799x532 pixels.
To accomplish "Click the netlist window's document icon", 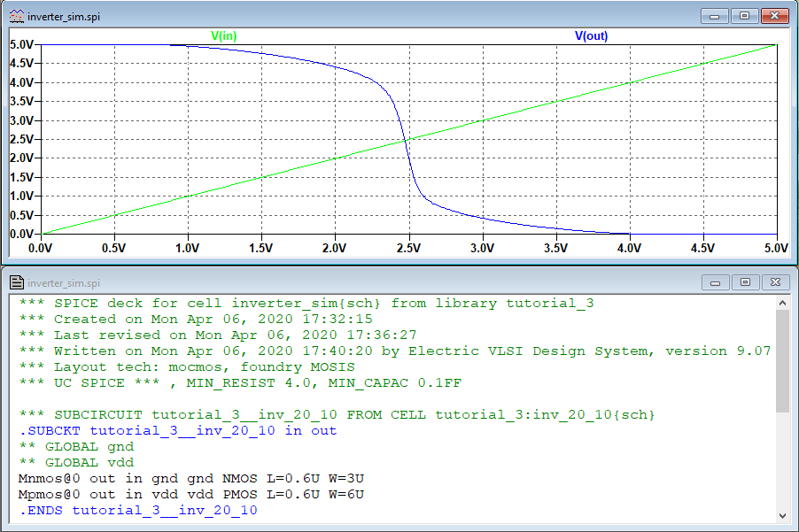I will click(x=16, y=282).
